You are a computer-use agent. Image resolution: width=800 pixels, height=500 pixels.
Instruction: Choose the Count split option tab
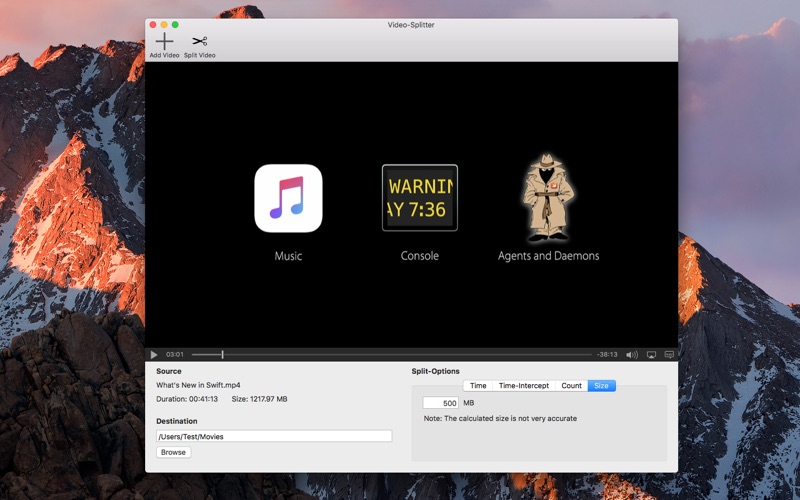pos(571,386)
